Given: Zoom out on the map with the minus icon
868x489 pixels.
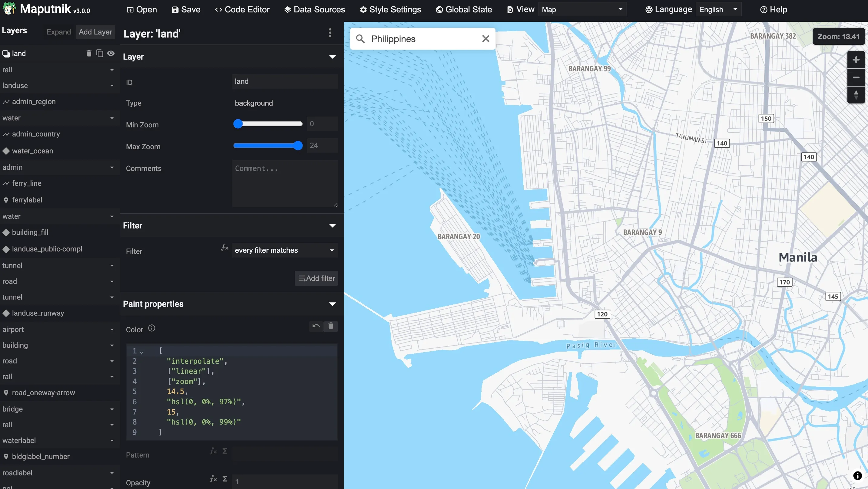Looking at the screenshot, I should tap(856, 77).
